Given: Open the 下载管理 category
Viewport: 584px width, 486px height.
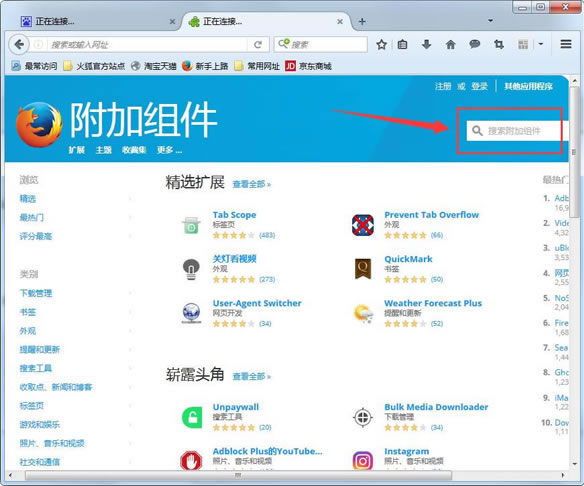Looking at the screenshot, I should pos(36,293).
